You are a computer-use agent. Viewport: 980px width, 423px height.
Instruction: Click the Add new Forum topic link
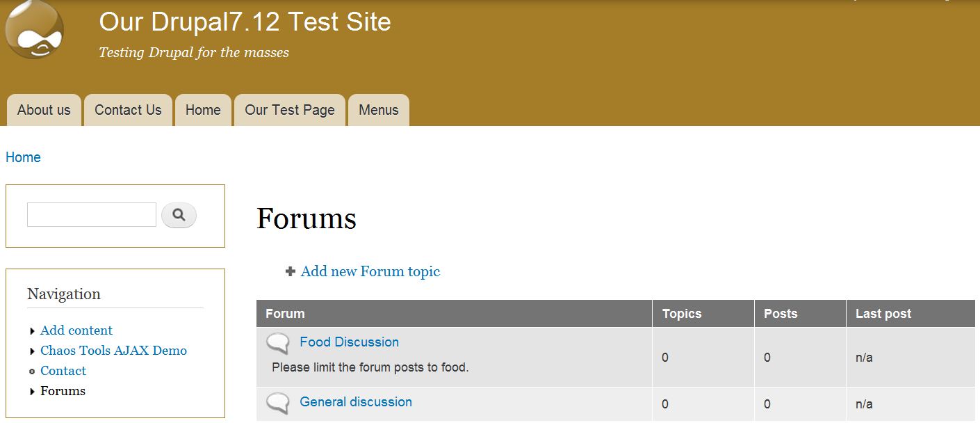[x=370, y=271]
